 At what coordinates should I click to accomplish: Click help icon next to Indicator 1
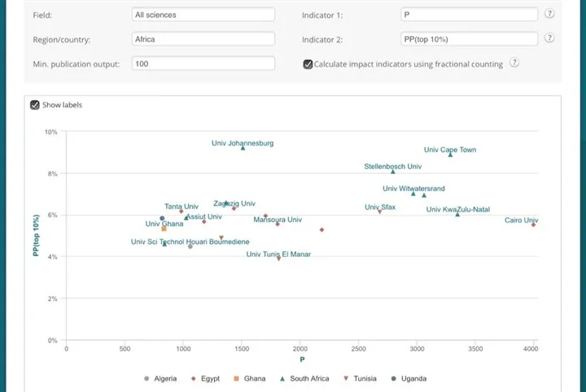pos(550,14)
